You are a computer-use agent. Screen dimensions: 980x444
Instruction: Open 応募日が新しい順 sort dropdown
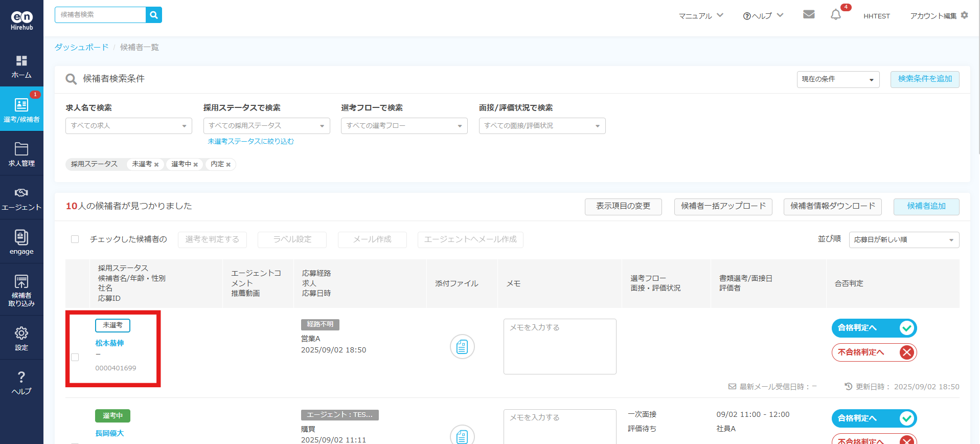pyautogui.click(x=903, y=240)
